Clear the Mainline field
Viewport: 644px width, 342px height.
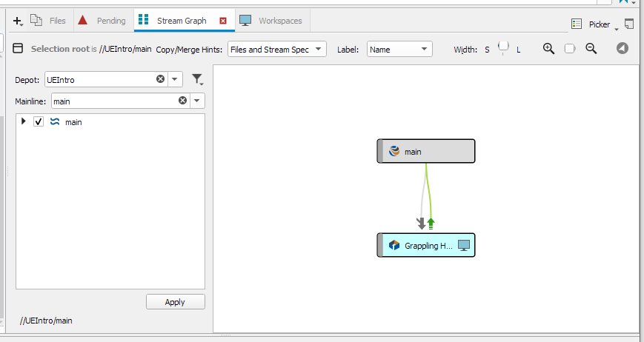coord(183,100)
